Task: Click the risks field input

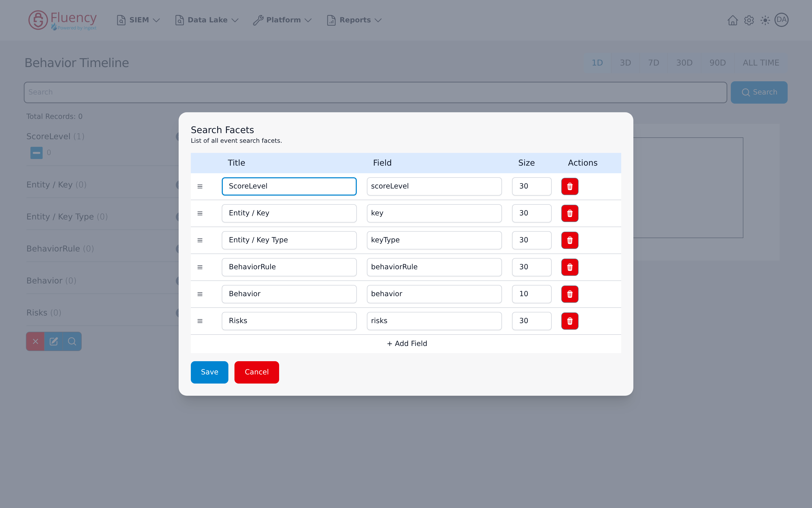Action: (434, 321)
